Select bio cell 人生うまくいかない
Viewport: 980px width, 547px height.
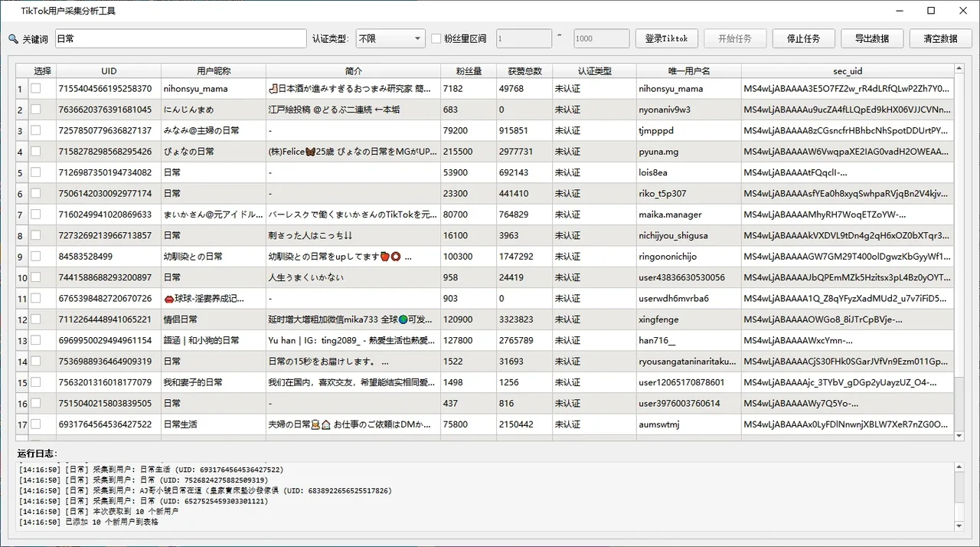353,277
